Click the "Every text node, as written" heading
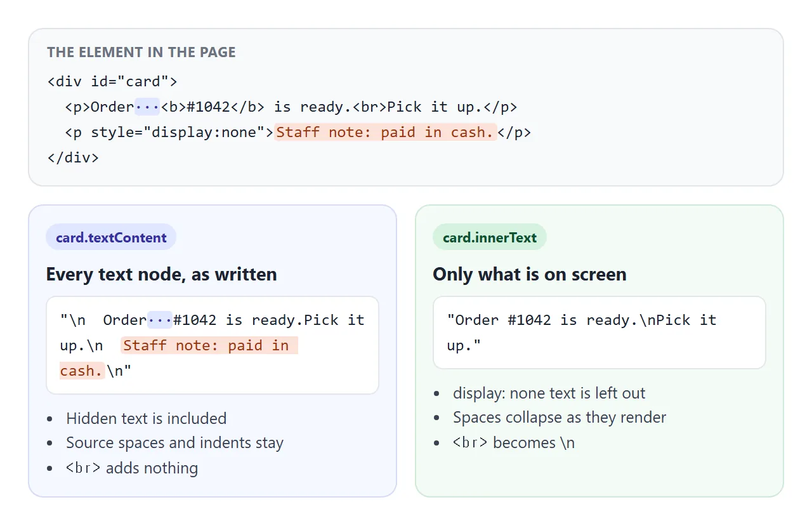812x528 pixels. coord(162,274)
